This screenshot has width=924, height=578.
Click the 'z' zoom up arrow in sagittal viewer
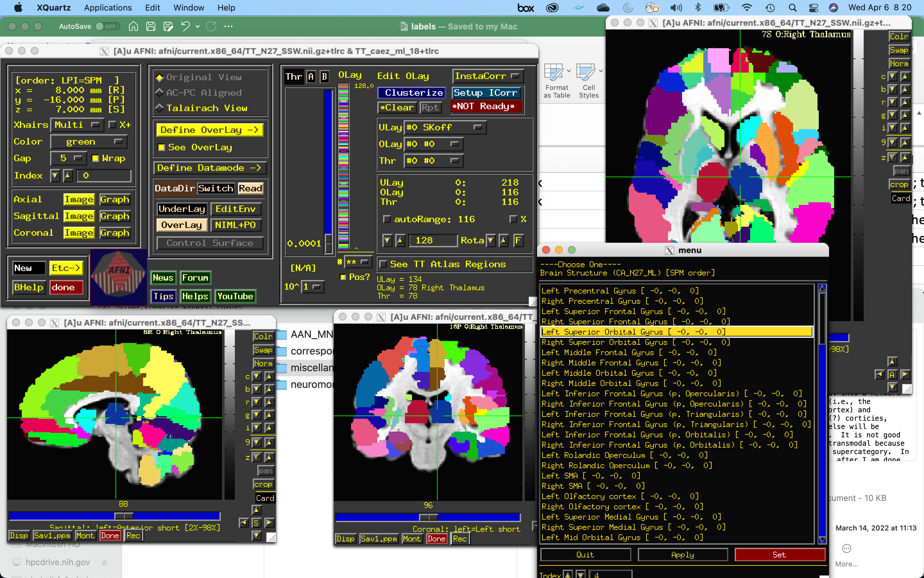click(269, 457)
